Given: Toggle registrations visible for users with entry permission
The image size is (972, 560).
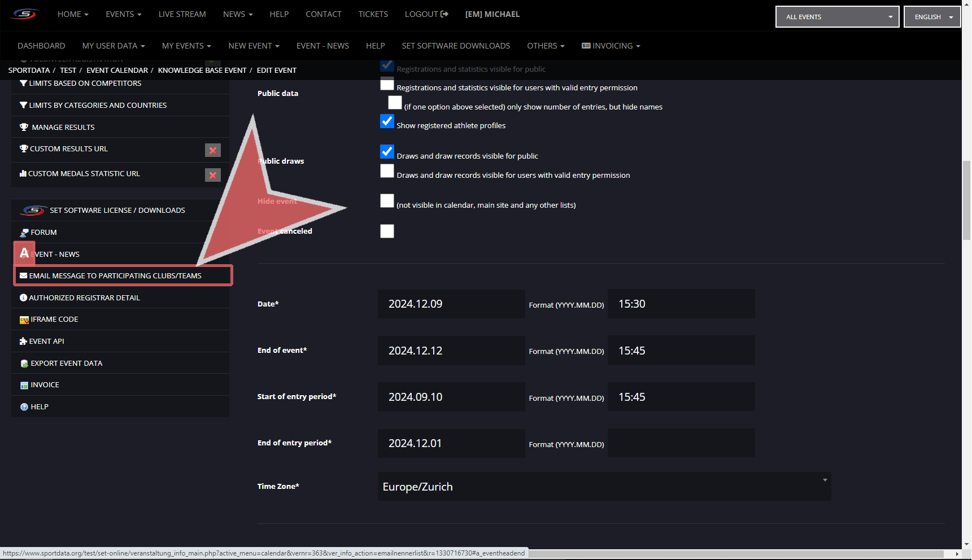Looking at the screenshot, I should (x=387, y=84).
